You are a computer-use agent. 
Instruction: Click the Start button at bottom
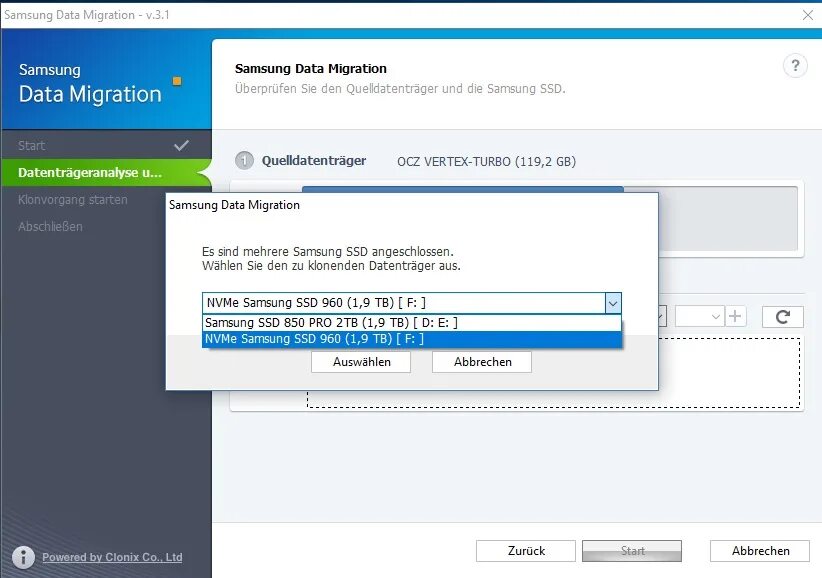coord(632,551)
